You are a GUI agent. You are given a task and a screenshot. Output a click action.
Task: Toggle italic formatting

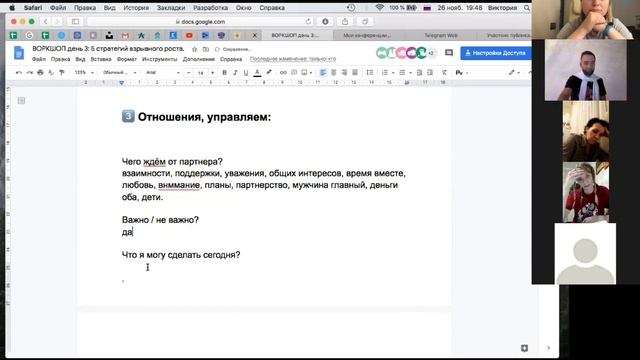pos(235,73)
